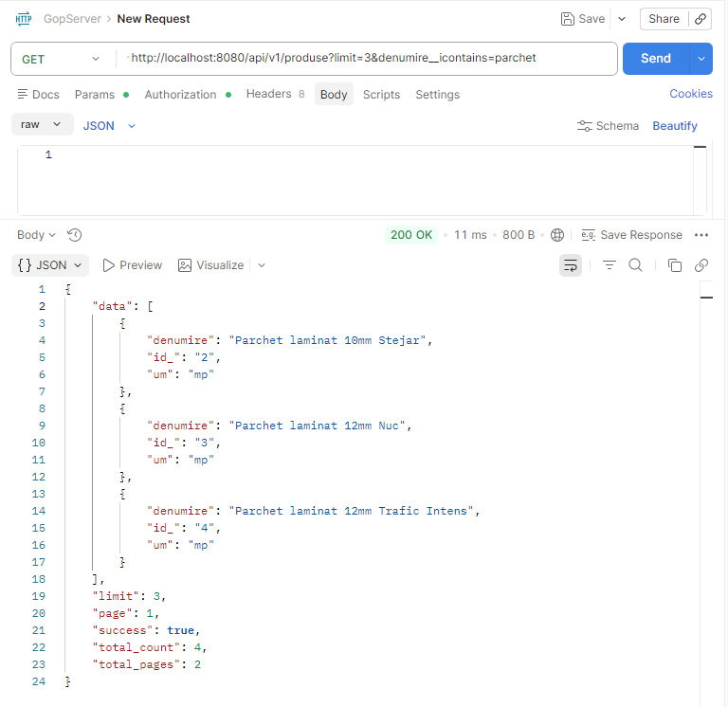Click the filter response icon
Viewport: 728px width, 707px height.
click(x=610, y=265)
